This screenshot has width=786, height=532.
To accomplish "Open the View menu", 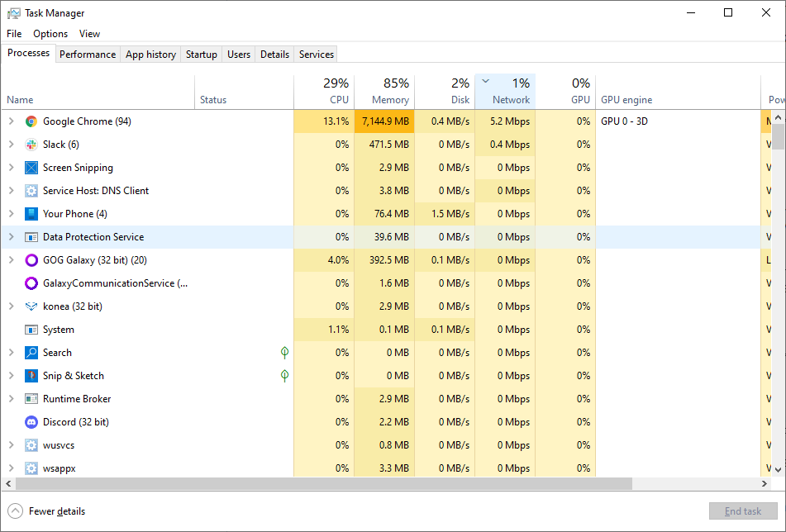I will click(90, 34).
